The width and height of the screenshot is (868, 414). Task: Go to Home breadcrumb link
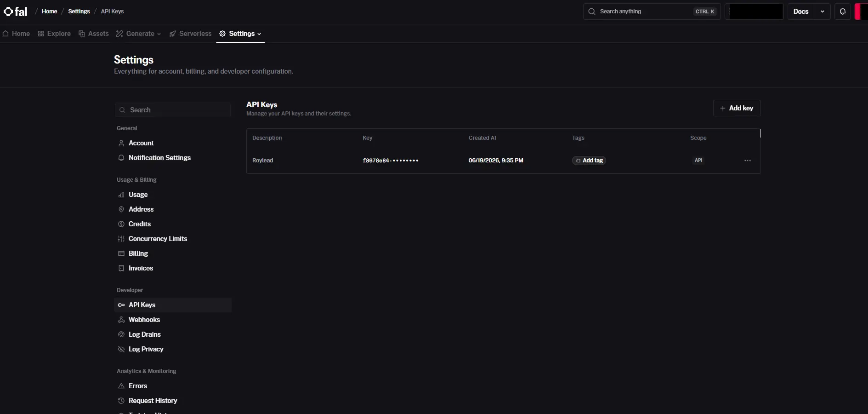(x=50, y=11)
